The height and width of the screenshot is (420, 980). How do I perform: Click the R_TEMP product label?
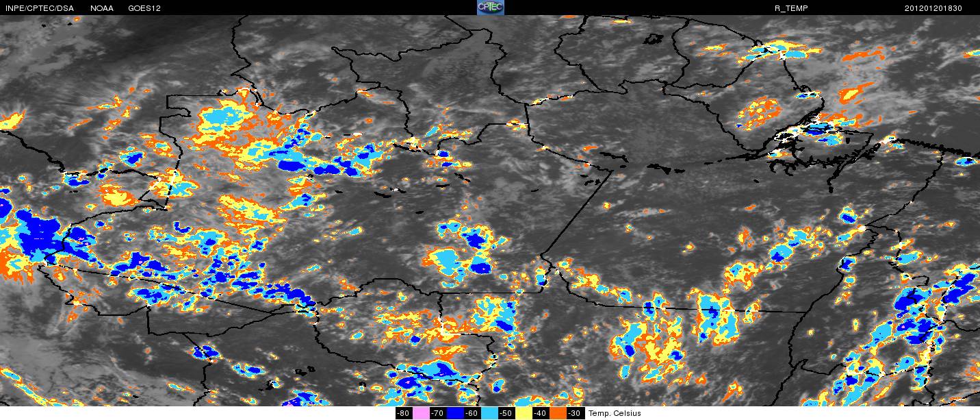[790, 8]
